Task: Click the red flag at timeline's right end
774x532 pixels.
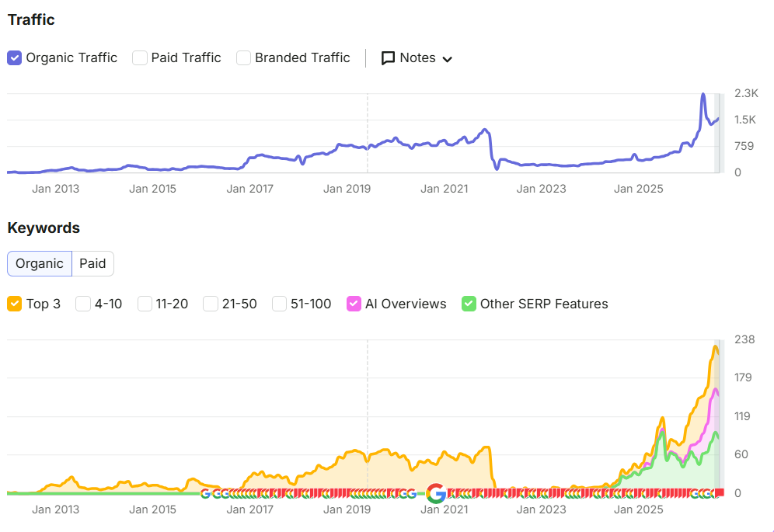Action: [720, 492]
